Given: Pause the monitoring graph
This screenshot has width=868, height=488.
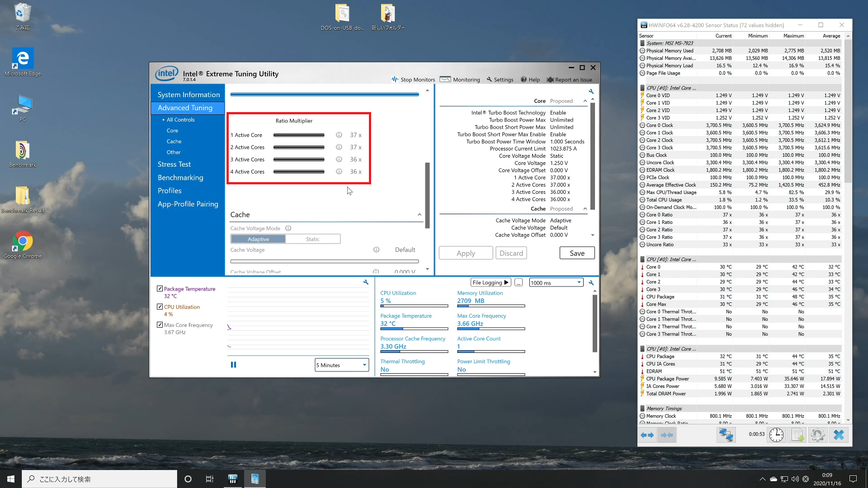Looking at the screenshot, I should tap(233, 365).
